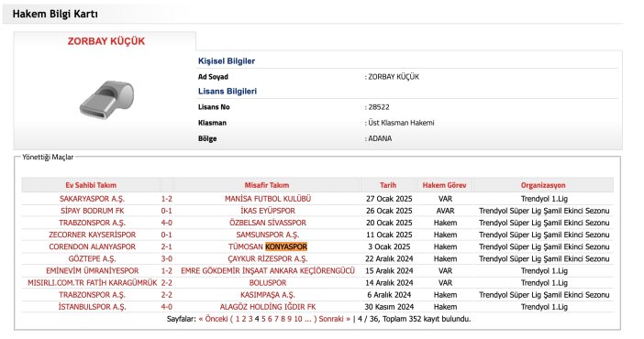
Task: Click the Tarih column header
Action: (388, 185)
